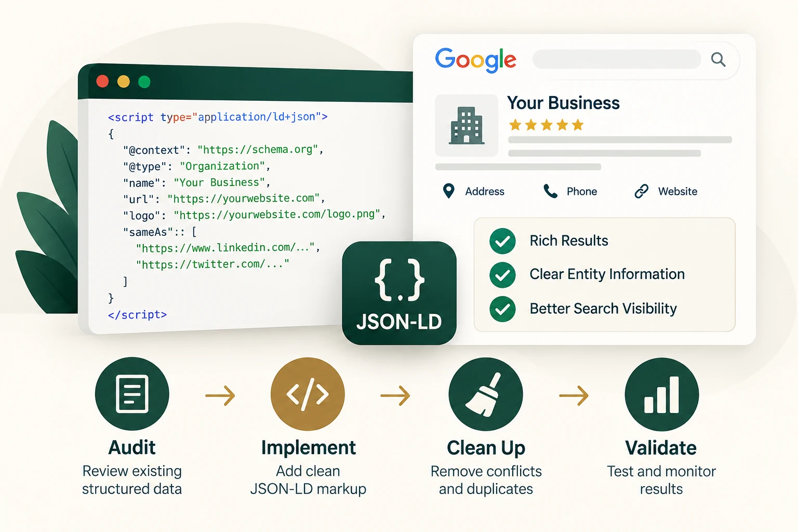The width and height of the screenshot is (798, 532).
Task: Click 'Test and monitor results' text
Action: [661, 480]
